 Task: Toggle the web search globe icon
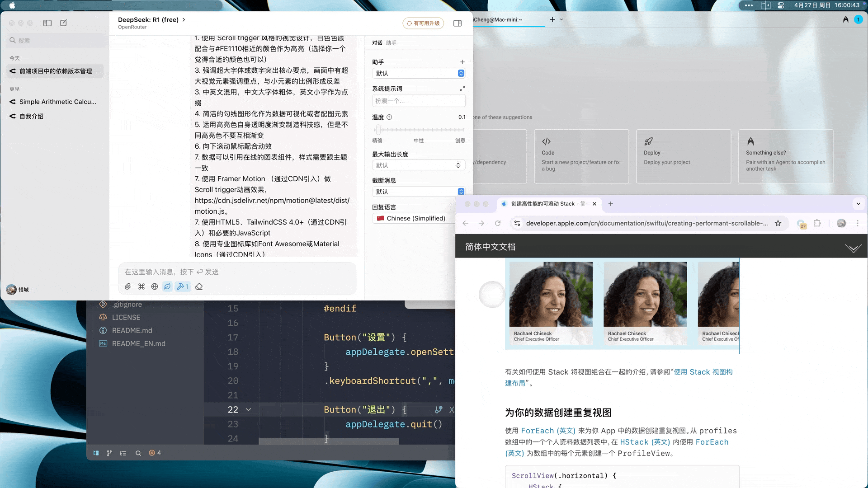pyautogui.click(x=155, y=286)
